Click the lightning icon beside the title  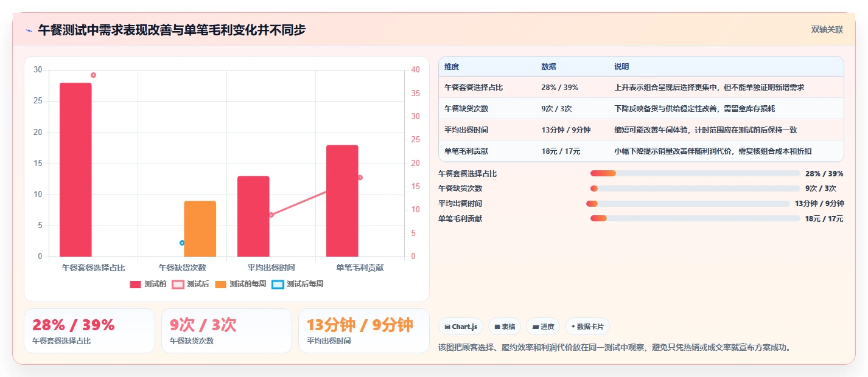[x=29, y=30]
